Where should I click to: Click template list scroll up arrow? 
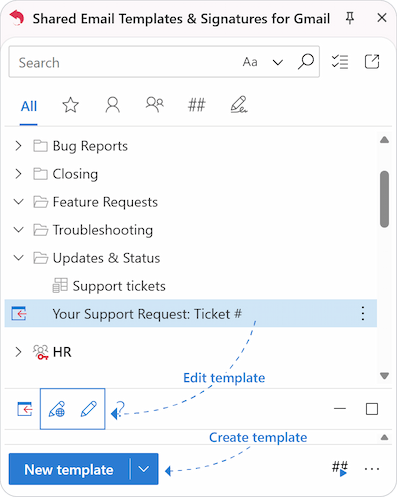point(384,140)
